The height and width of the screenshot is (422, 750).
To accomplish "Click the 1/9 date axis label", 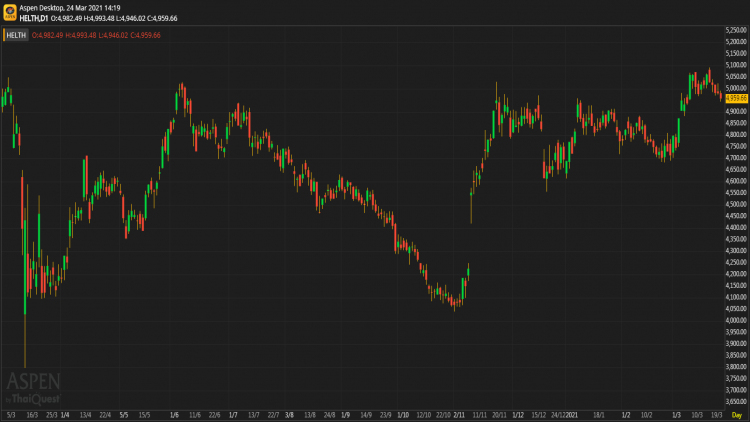I will pyautogui.click(x=345, y=415).
